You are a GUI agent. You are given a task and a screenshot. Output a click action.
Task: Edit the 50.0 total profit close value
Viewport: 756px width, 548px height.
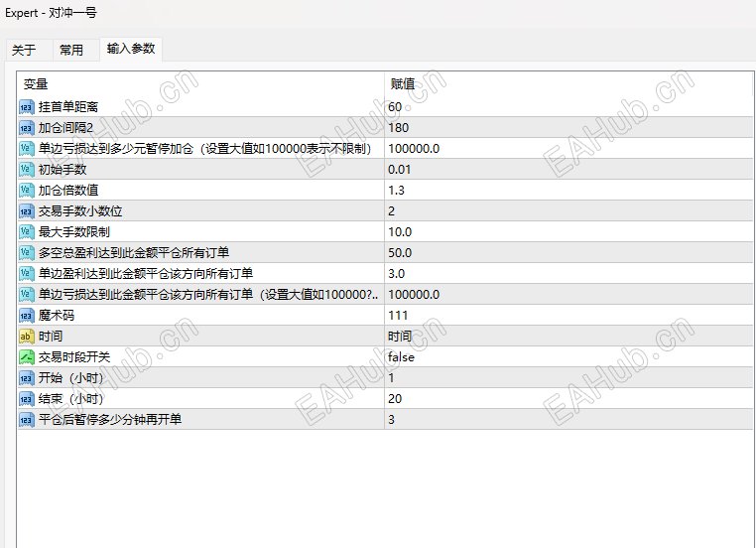pos(568,253)
